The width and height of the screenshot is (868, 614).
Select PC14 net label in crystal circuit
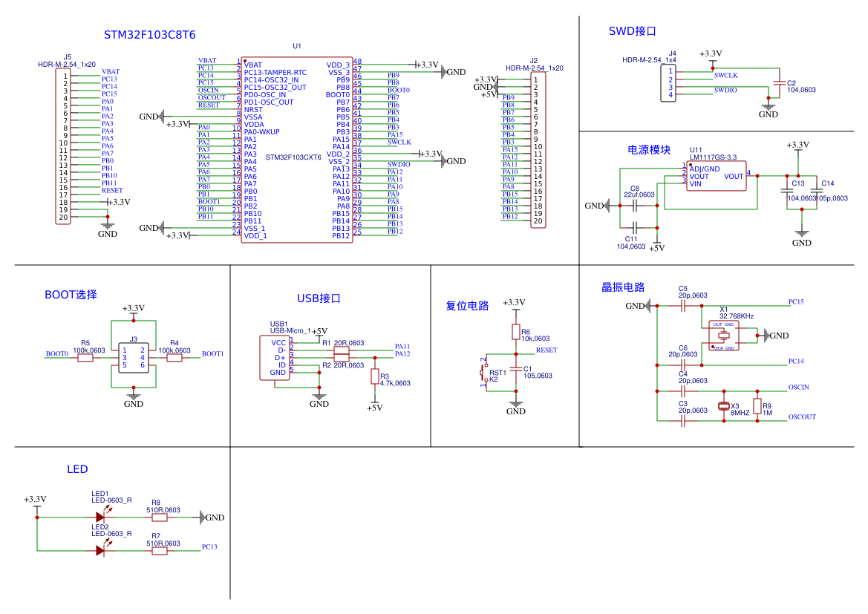pos(796,361)
